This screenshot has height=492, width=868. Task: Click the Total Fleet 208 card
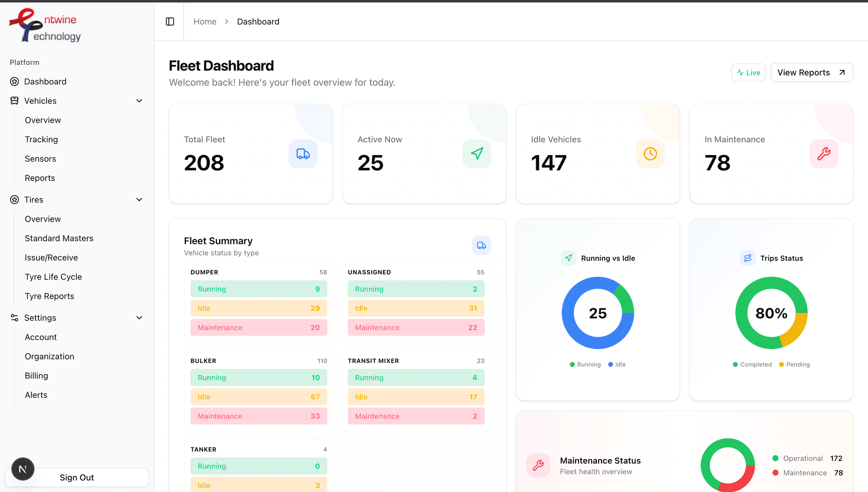[x=251, y=154]
